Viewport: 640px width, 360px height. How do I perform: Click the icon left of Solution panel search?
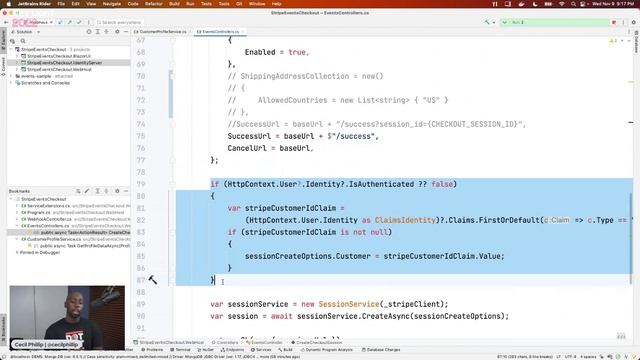point(12,41)
